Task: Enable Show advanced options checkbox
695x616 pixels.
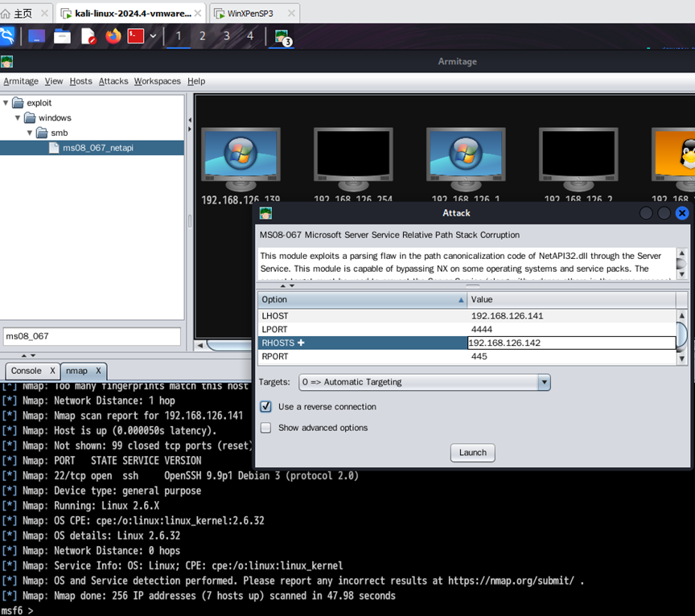Action: coord(266,428)
